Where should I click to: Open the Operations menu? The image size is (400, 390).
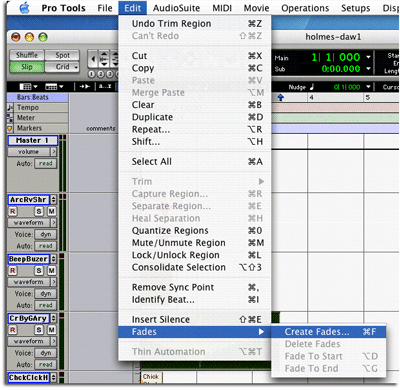[x=305, y=8]
